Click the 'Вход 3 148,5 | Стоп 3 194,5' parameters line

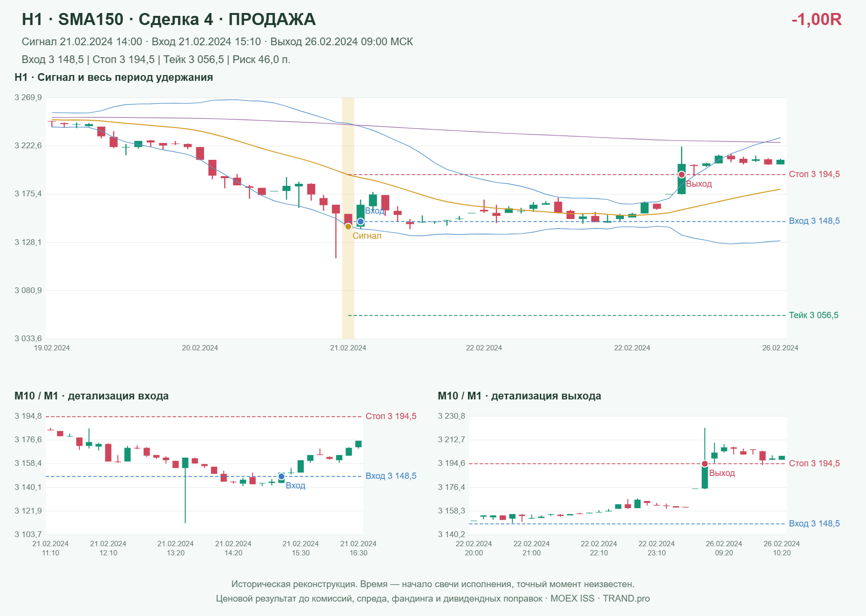(156, 60)
